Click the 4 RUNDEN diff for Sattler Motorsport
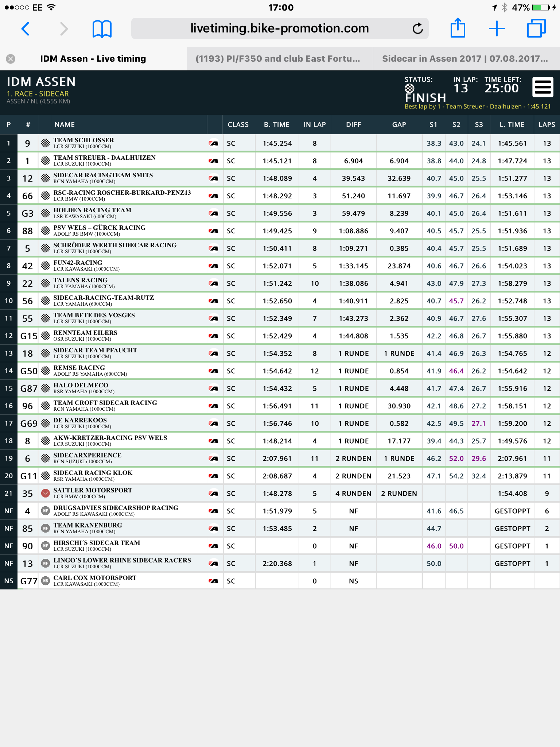The width and height of the screenshot is (560, 747). [x=353, y=494]
